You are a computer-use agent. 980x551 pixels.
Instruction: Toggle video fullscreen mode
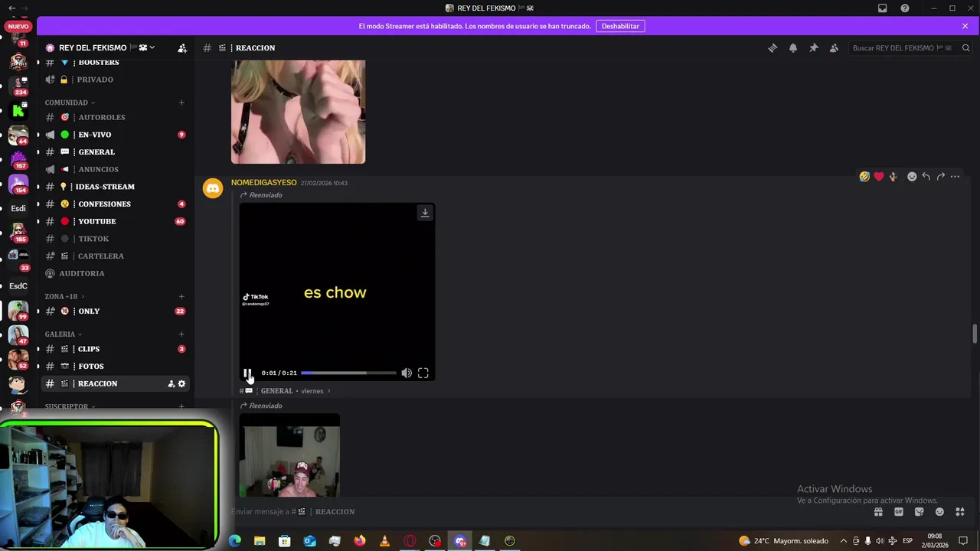pos(423,373)
